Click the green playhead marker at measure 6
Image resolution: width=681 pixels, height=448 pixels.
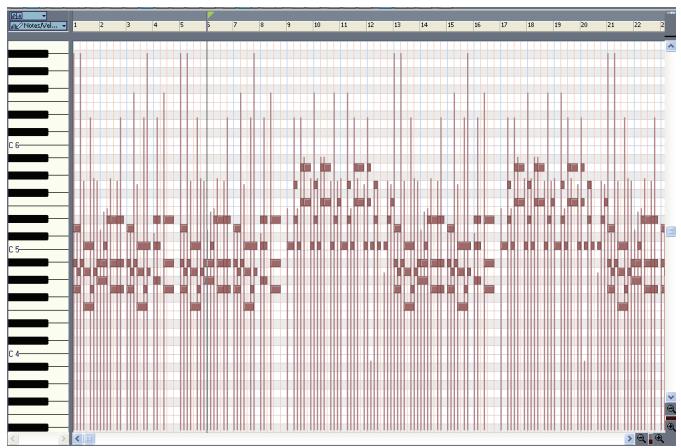[x=210, y=16]
